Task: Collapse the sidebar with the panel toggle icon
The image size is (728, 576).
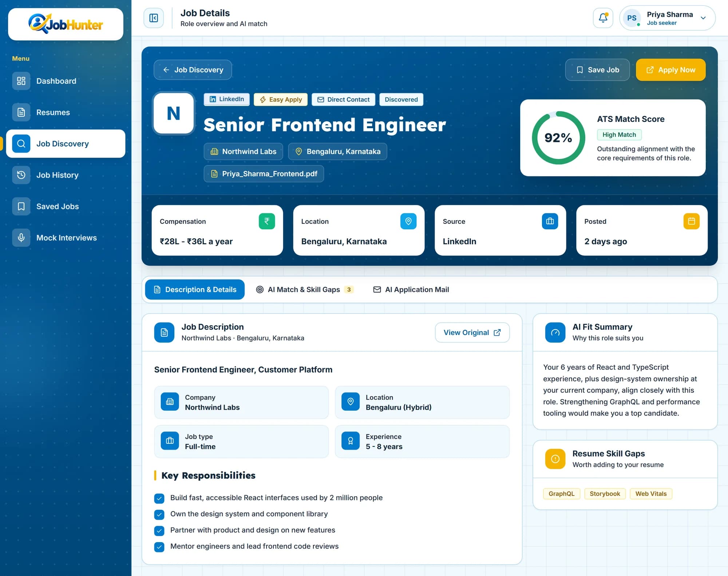Action: click(x=154, y=18)
